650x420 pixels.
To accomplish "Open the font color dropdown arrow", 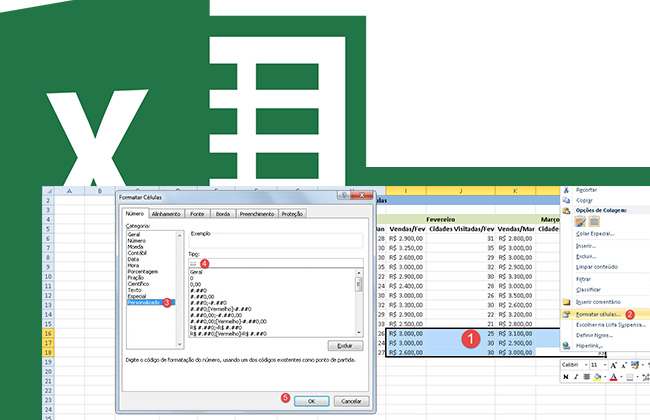I will [621, 377].
